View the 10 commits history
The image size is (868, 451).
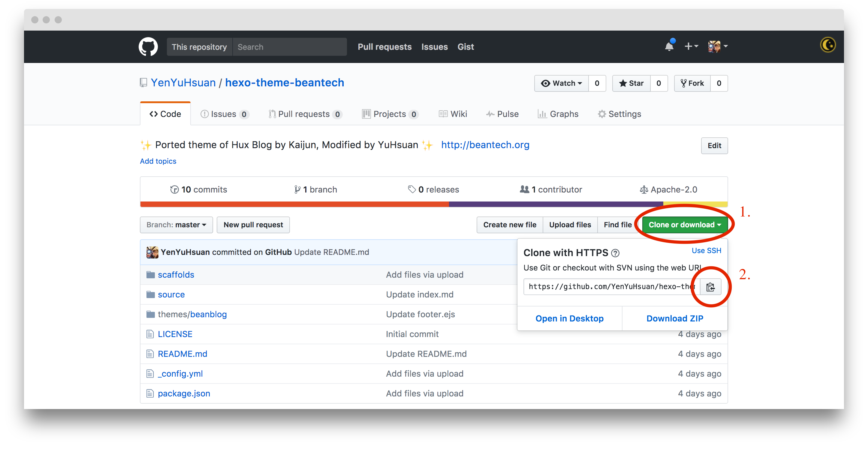pos(199,190)
